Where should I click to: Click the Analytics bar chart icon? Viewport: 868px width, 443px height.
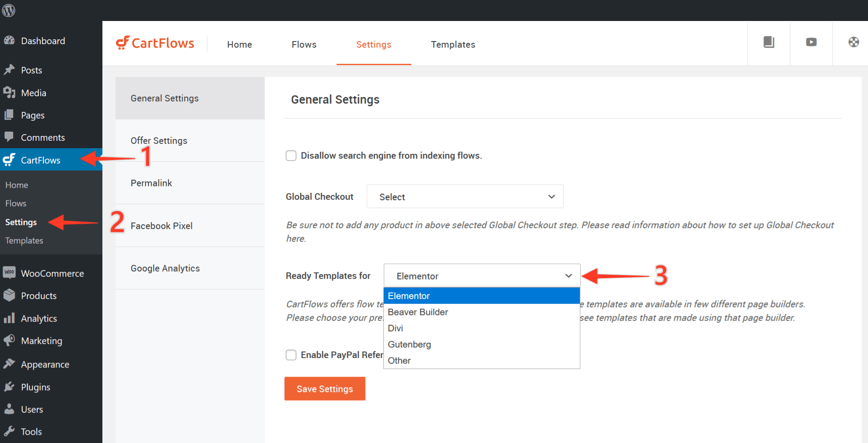tap(9, 318)
